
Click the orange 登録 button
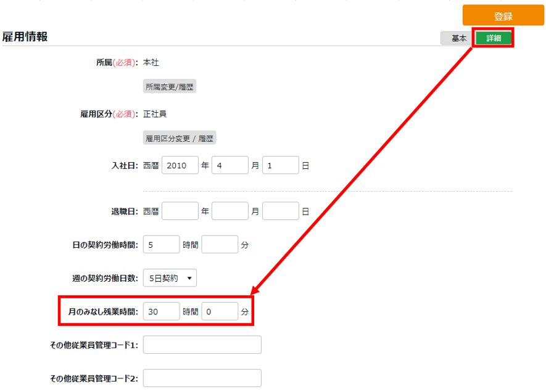coord(503,16)
